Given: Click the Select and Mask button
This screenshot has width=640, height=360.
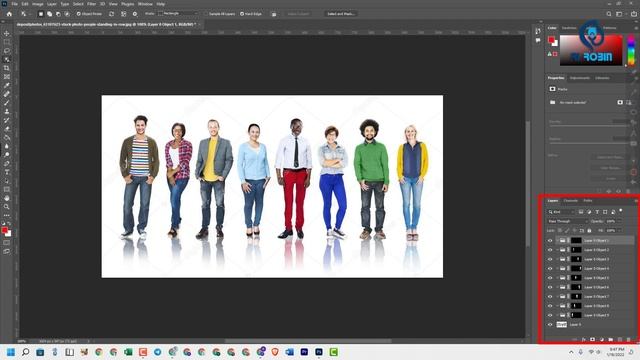Looking at the screenshot, I should pyautogui.click(x=341, y=14).
